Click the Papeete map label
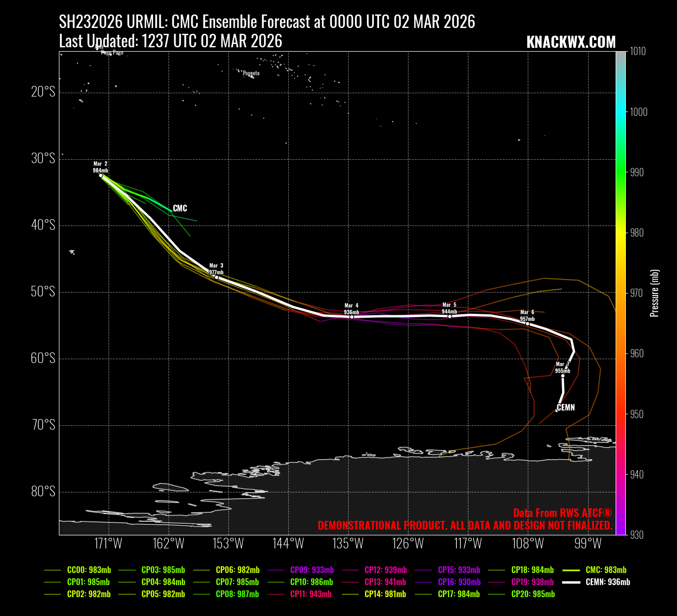The height and width of the screenshot is (616, 677). [251, 73]
